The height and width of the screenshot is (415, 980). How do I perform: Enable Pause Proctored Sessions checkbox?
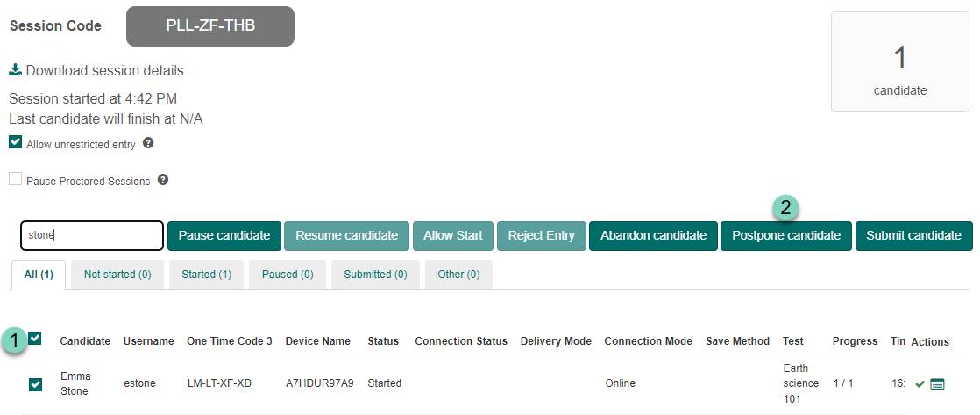(15, 180)
